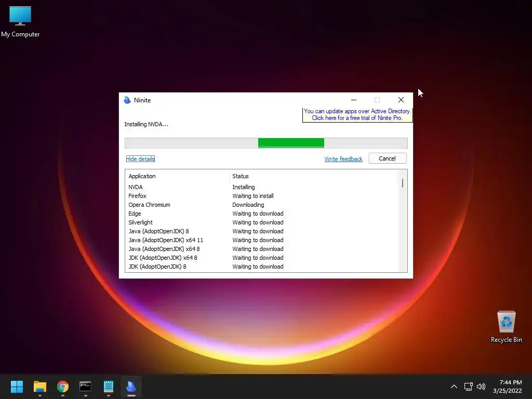The image size is (532, 399).
Task: Select the Firefox row
Action: coord(261,196)
